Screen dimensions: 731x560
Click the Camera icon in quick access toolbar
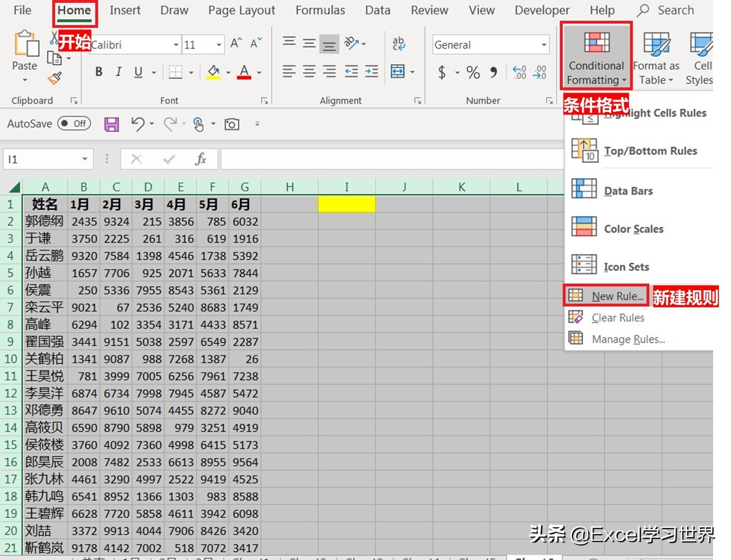232,124
